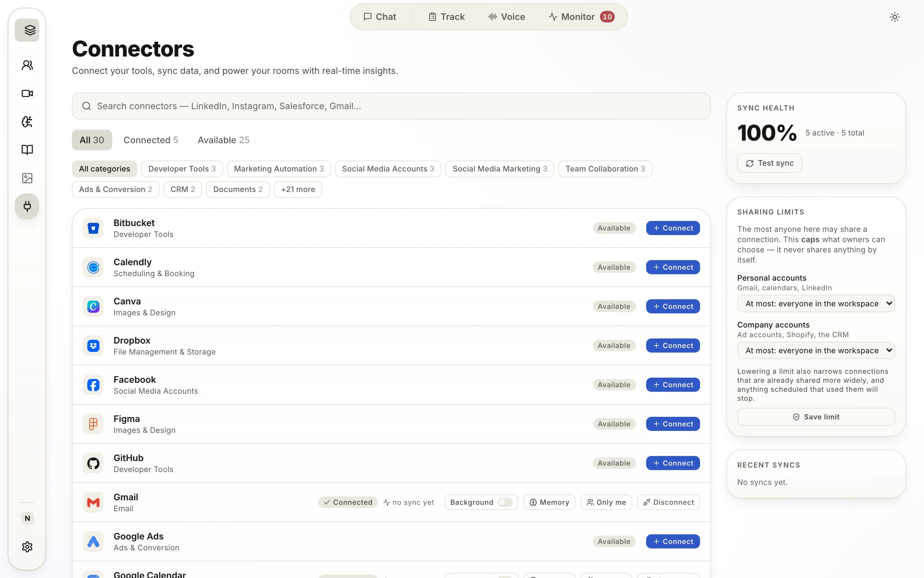This screenshot has height=578, width=924.
Task: Open the people icon in sidebar
Action: click(x=27, y=65)
